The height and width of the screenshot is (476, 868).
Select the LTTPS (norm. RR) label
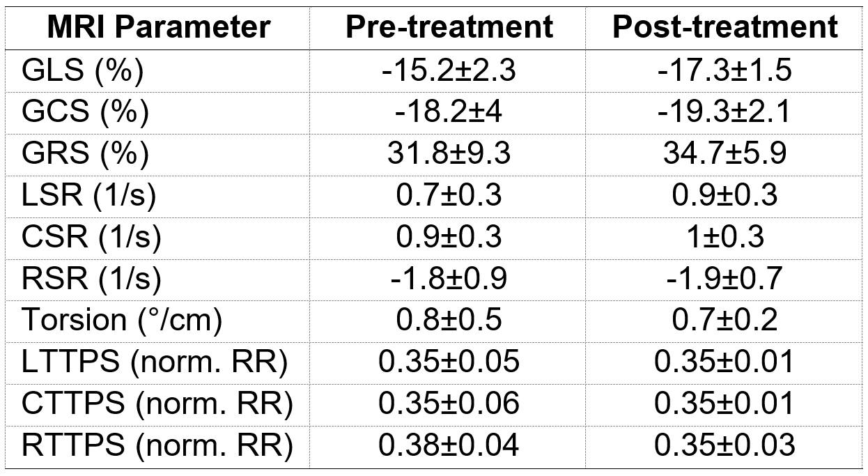click(x=156, y=361)
